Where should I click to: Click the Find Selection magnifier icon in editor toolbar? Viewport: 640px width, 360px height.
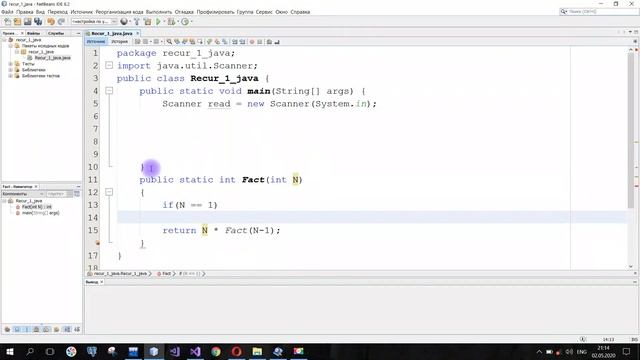point(169,42)
